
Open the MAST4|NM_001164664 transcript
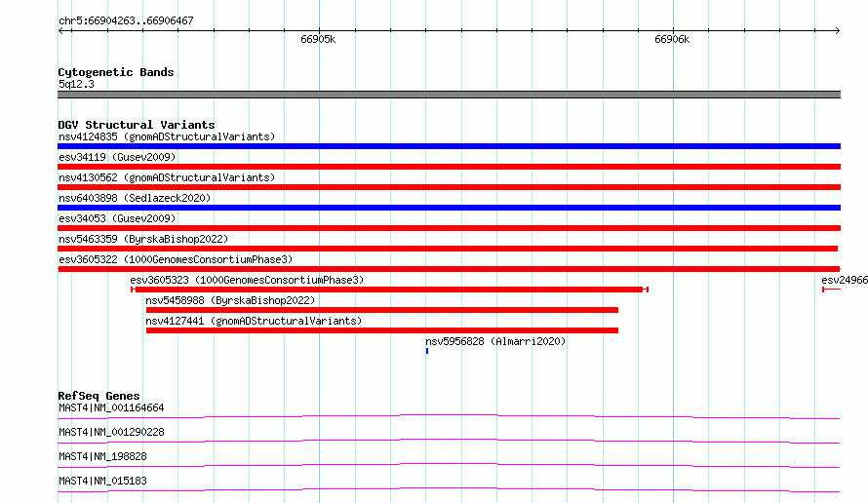click(x=111, y=407)
